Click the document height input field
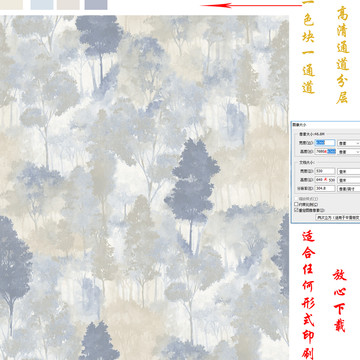360x360 pixels. coord(325,180)
